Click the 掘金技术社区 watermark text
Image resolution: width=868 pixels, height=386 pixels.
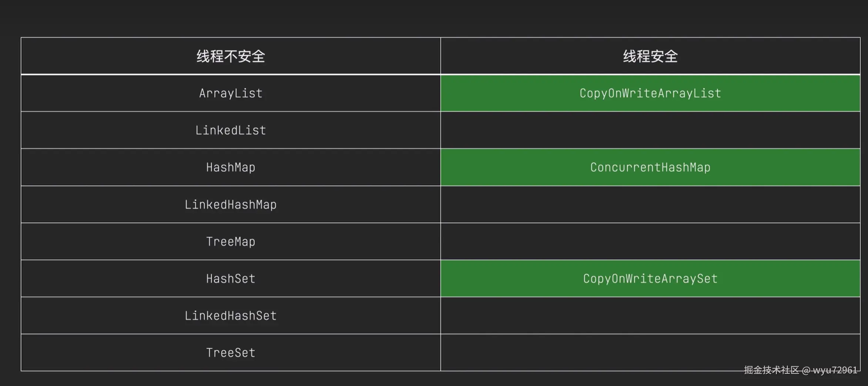click(x=771, y=370)
